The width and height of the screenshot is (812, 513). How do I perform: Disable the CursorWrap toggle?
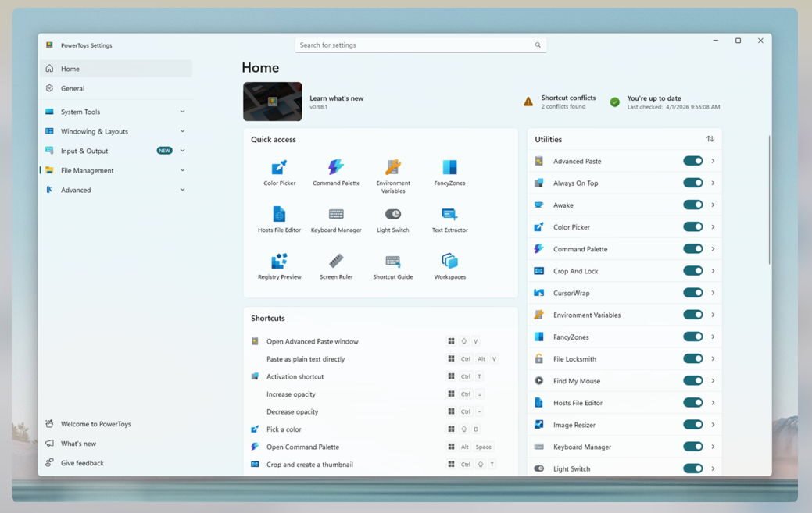click(x=693, y=293)
